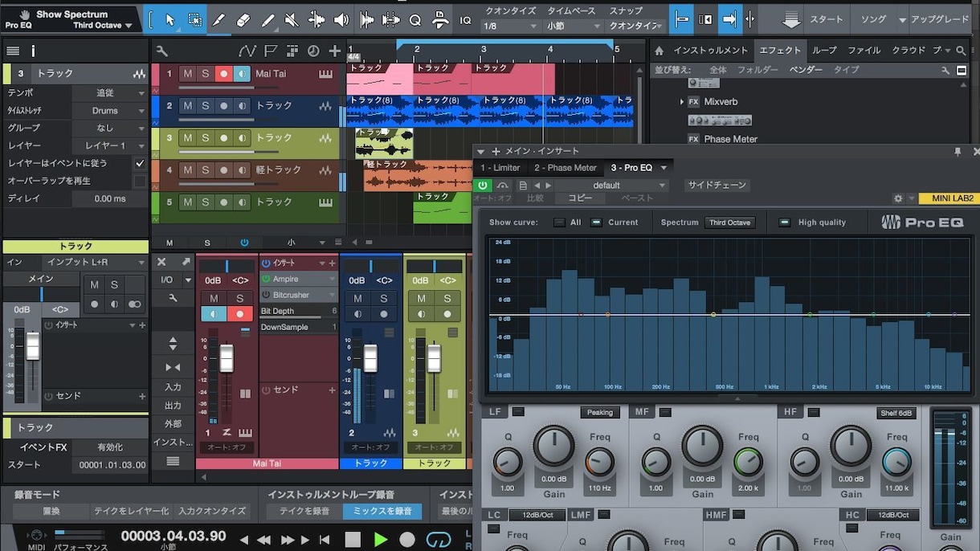Open the スナップ クオンタイズ dropdown
980x551 pixels.
coord(637,26)
